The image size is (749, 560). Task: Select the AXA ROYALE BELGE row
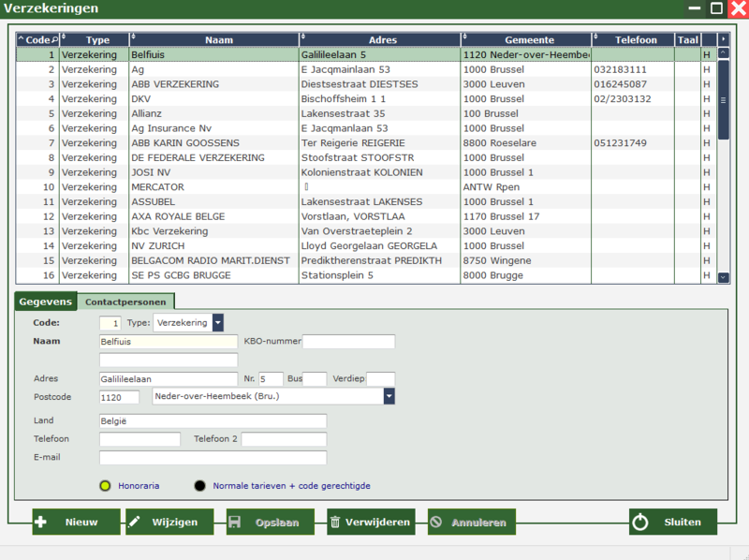[x=213, y=216]
